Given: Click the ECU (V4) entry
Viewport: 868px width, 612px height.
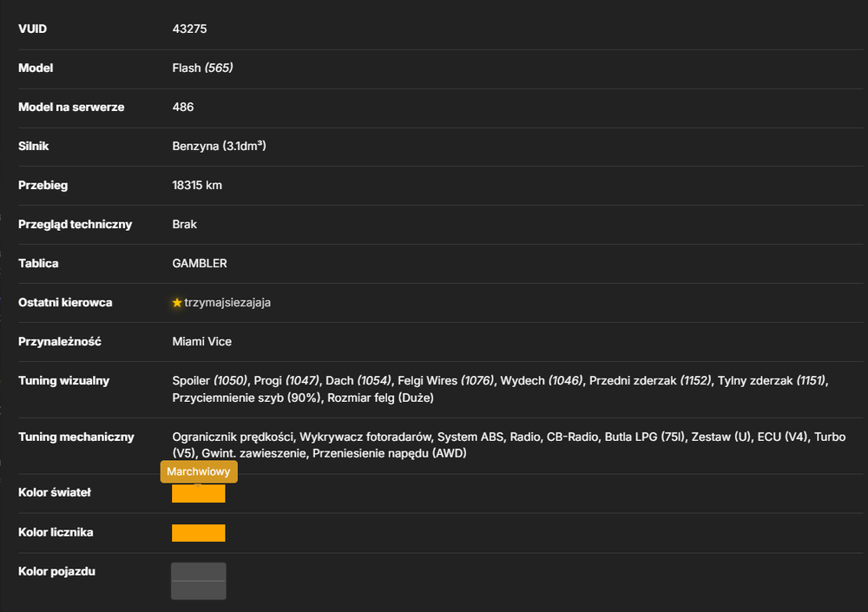Looking at the screenshot, I should [x=782, y=437].
